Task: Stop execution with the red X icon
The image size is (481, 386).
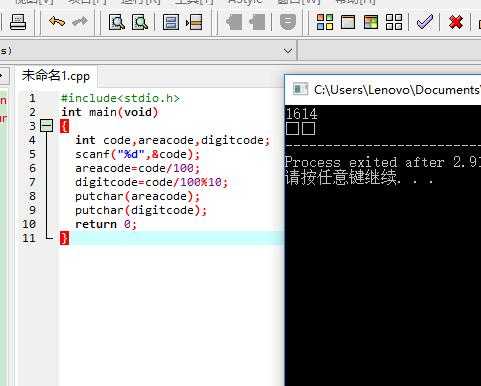Action: tap(456, 22)
